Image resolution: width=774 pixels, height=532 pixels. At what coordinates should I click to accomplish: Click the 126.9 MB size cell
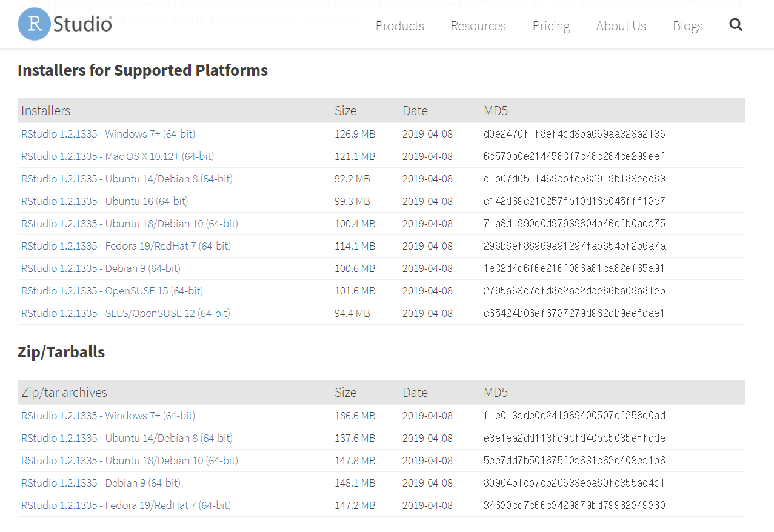[355, 134]
